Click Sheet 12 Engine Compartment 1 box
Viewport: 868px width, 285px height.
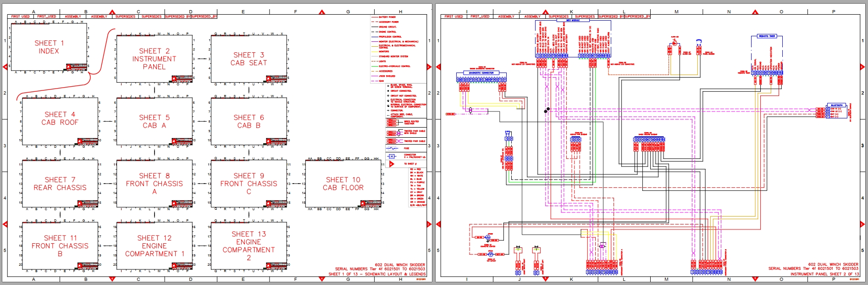154,246
